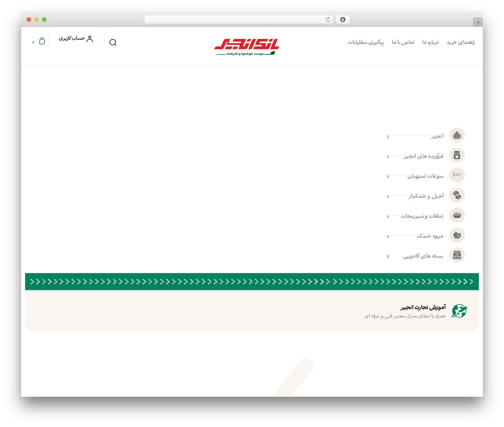Select the بسته های کادویی category label
Image resolution: width=504 pixels, height=427 pixels.
pyautogui.click(x=423, y=256)
